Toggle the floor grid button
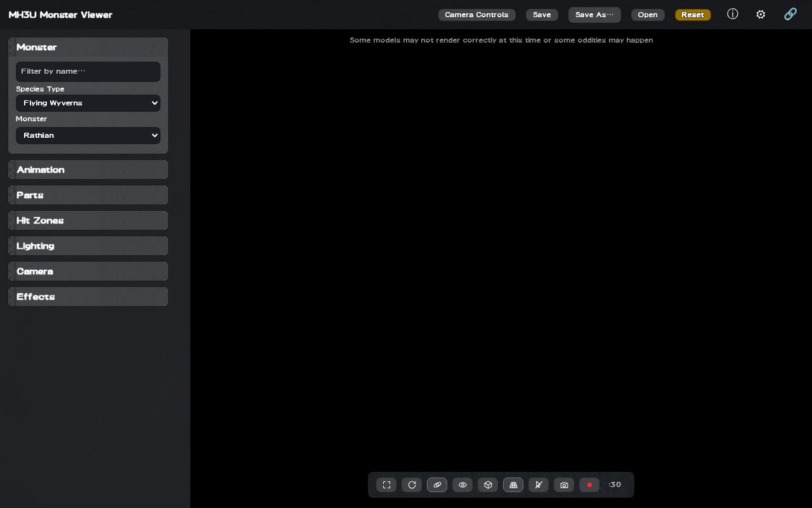This screenshot has width=812, height=508. 513,485
